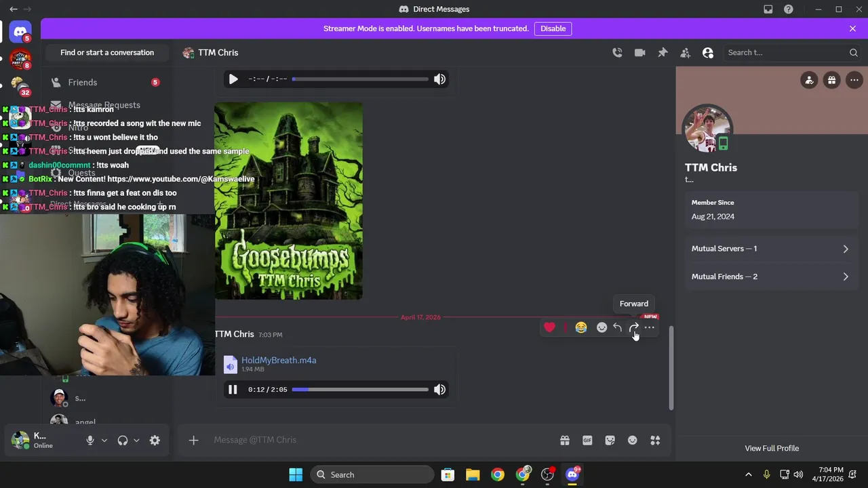This screenshot has height=488, width=868.
Task: Open Friends list in the sidebar
Action: pyautogui.click(x=105, y=82)
